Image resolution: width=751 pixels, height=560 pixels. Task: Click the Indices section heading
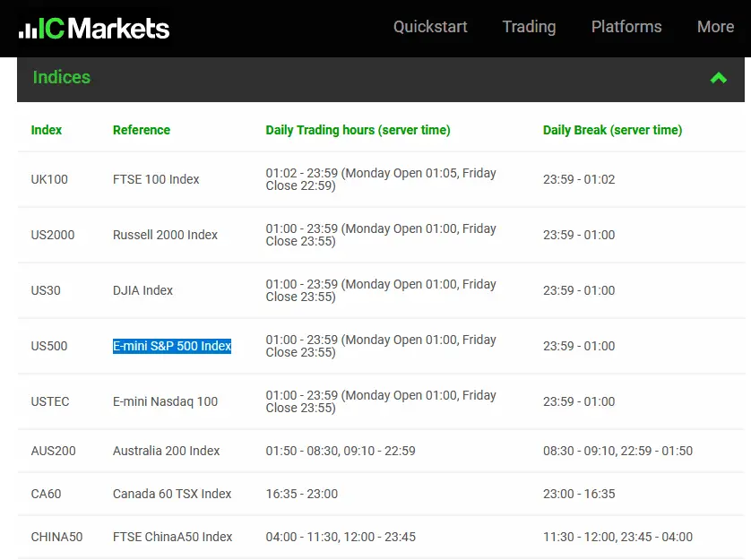click(x=61, y=77)
